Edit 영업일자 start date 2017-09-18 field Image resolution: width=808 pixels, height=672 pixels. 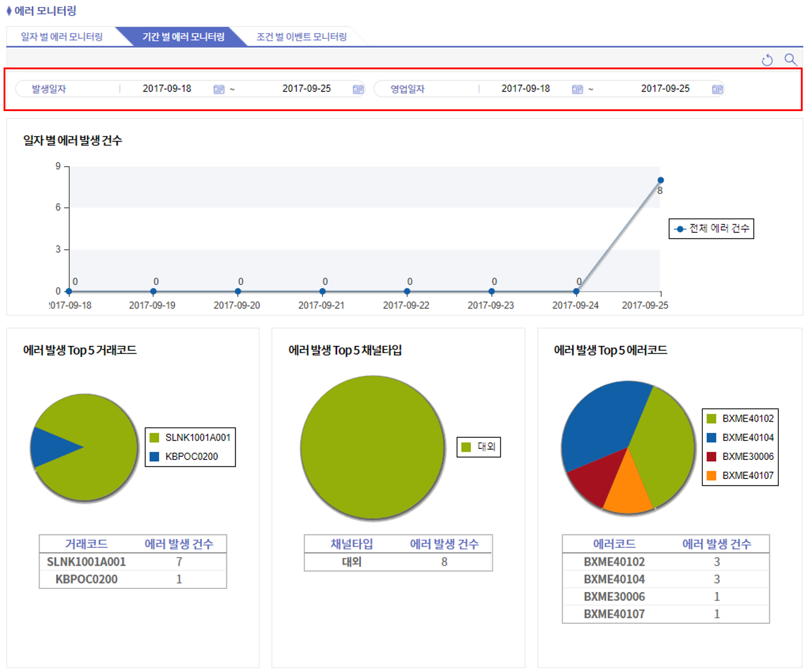(525, 88)
